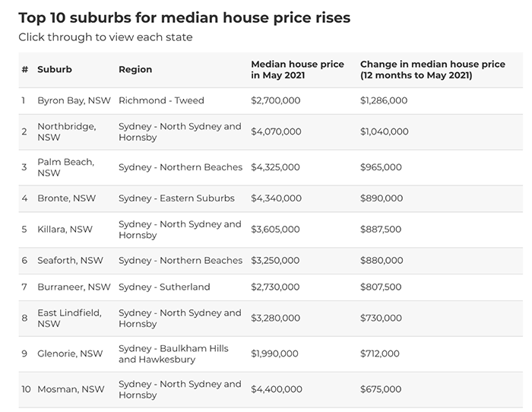Select the Palm Beach, NSW suburb cell
Viewport: 532px width, 412px height.
66,167
